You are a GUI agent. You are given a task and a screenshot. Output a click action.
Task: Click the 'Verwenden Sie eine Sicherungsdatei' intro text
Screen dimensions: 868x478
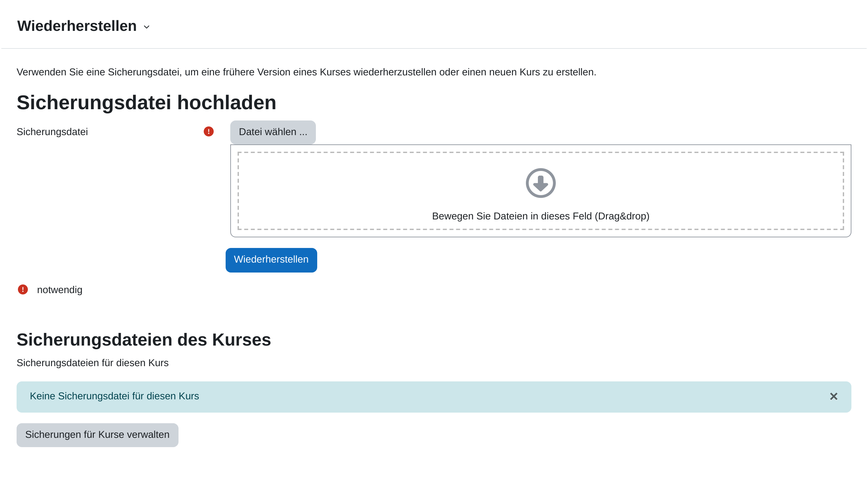(x=306, y=72)
